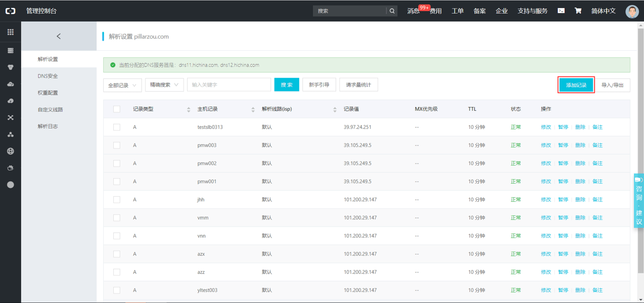This screenshot has width=644, height=303.
Task: Click 修改 for the testslb0313 record
Action: (x=546, y=127)
